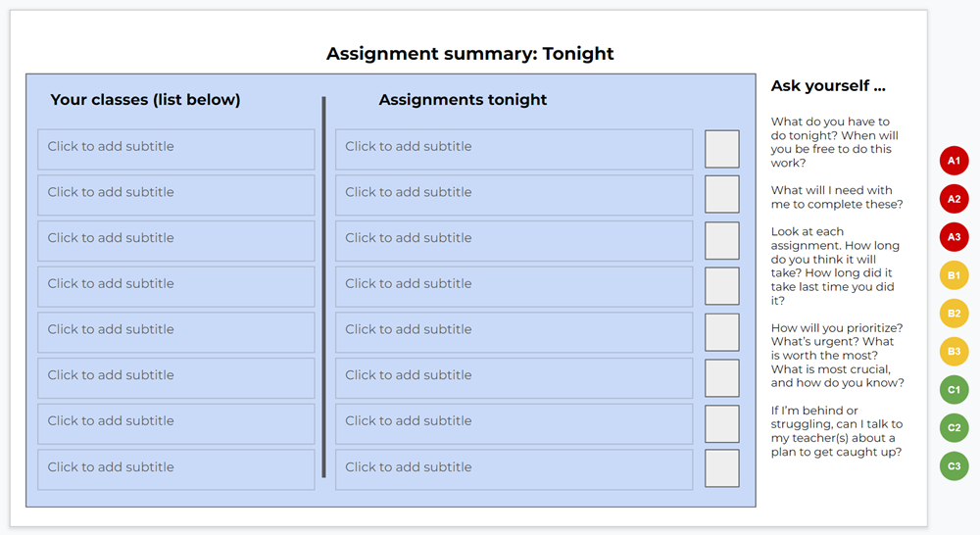
Task: Click the red A1 priority circle
Action: tap(954, 161)
